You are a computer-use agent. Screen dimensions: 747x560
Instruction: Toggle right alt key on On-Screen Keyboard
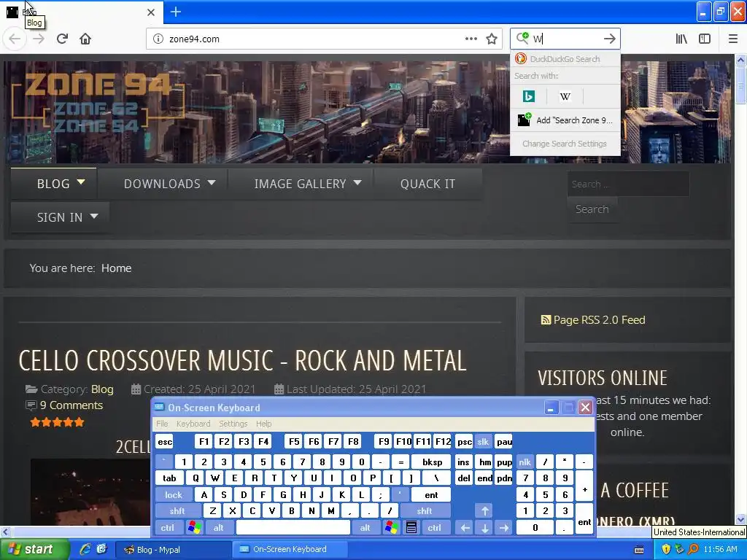click(x=365, y=528)
